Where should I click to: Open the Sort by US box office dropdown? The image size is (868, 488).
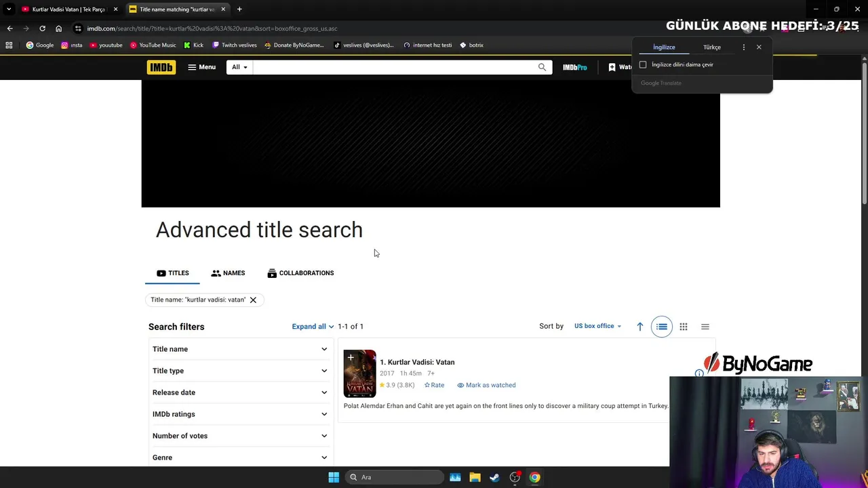point(597,326)
